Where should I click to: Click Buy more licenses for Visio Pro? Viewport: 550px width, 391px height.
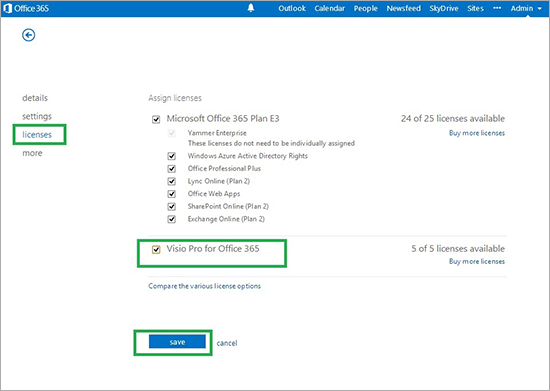pos(477,261)
